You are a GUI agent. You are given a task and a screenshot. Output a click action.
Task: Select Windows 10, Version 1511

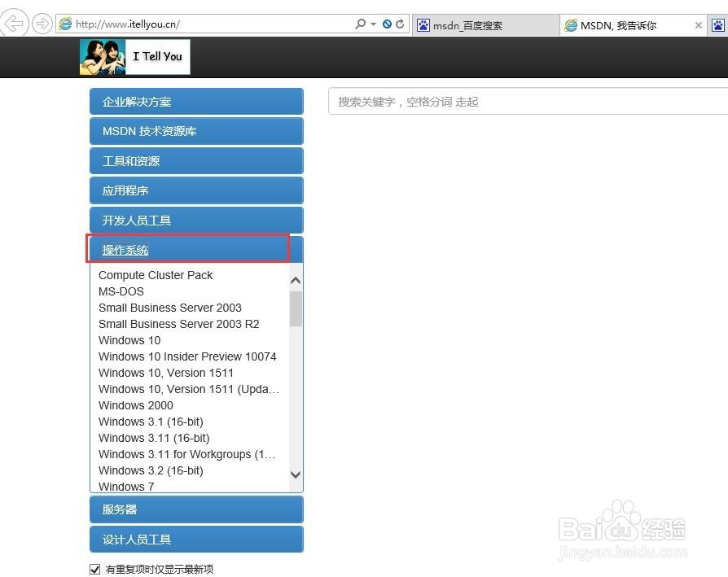point(166,373)
